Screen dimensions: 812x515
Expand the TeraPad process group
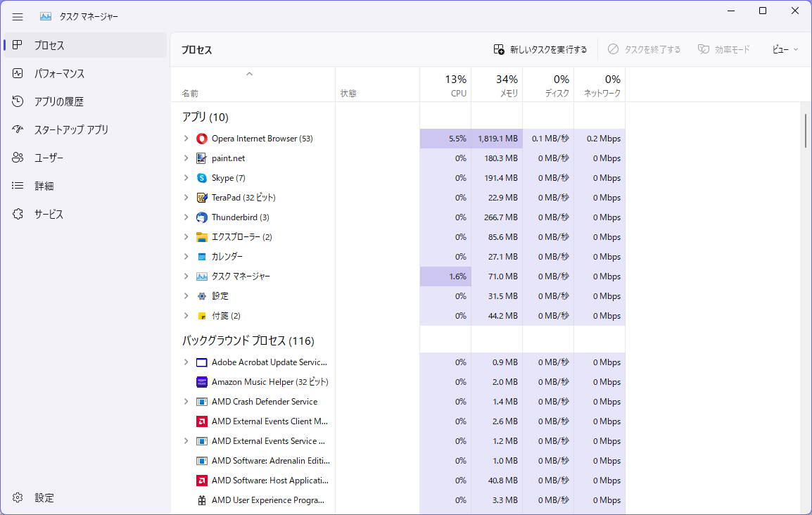(x=186, y=197)
